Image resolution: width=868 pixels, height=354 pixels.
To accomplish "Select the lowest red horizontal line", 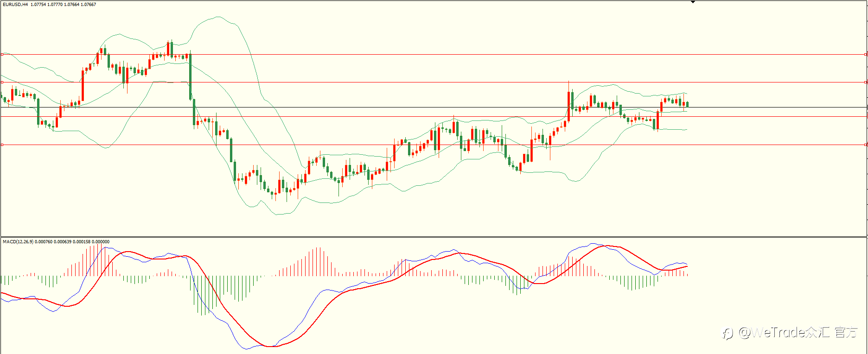I will click(434, 145).
